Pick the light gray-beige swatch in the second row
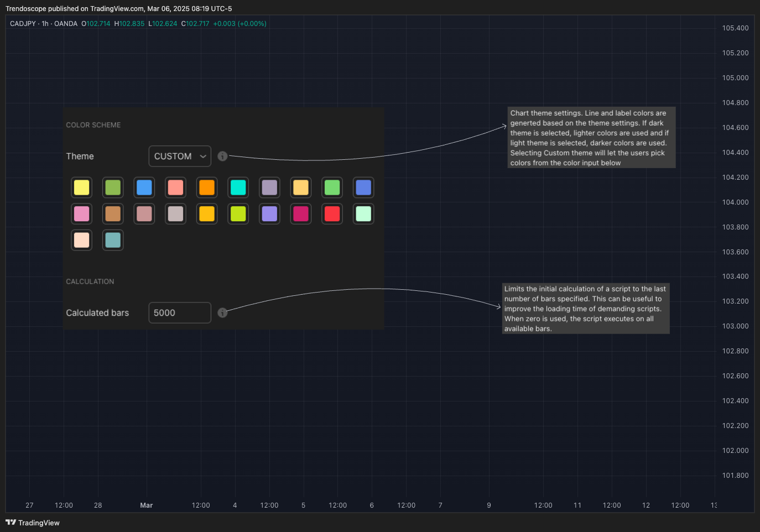The width and height of the screenshot is (760, 532). (x=176, y=214)
